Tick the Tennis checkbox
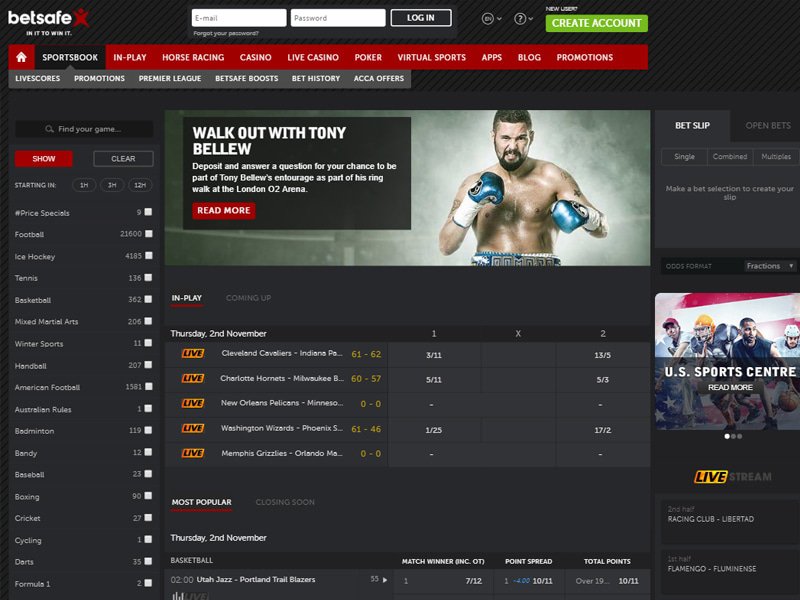Image resolution: width=800 pixels, height=600 pixels. pos(148,278)
